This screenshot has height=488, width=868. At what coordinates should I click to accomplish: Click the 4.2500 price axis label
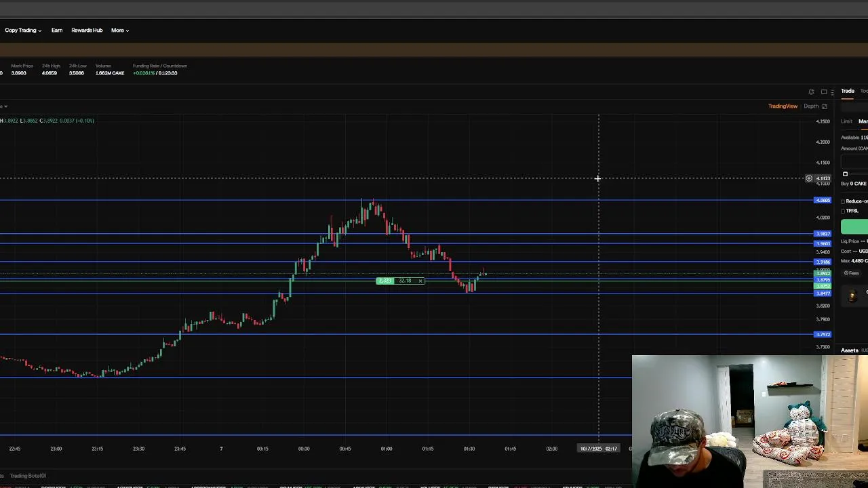(823, 121)
